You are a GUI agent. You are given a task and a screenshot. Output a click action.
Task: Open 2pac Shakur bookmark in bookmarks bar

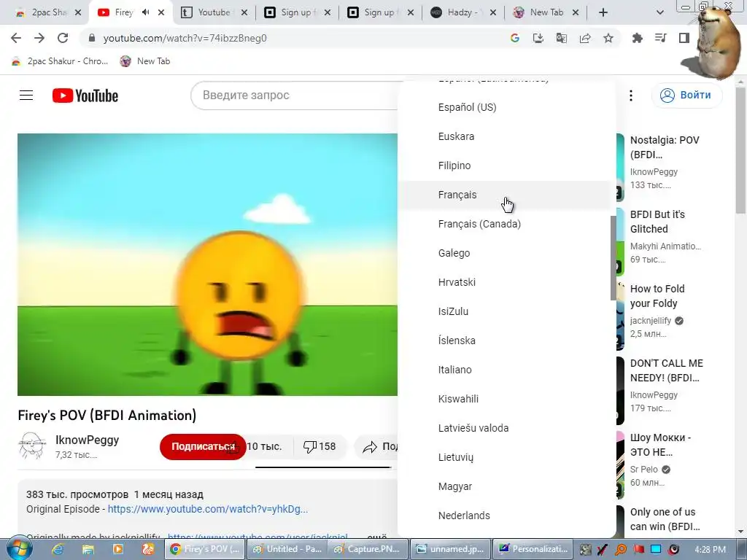click(x=60, y=61)
